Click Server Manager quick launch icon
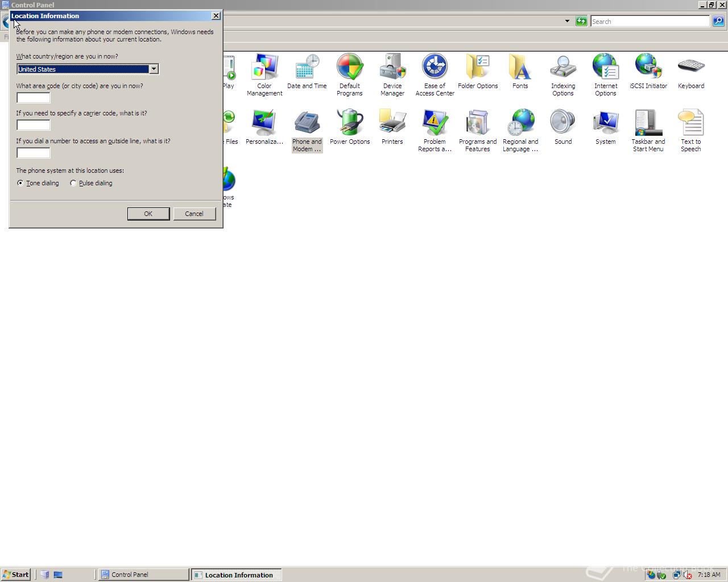Image resolution: width=728 pixels, height=582 pixels. 45,575
